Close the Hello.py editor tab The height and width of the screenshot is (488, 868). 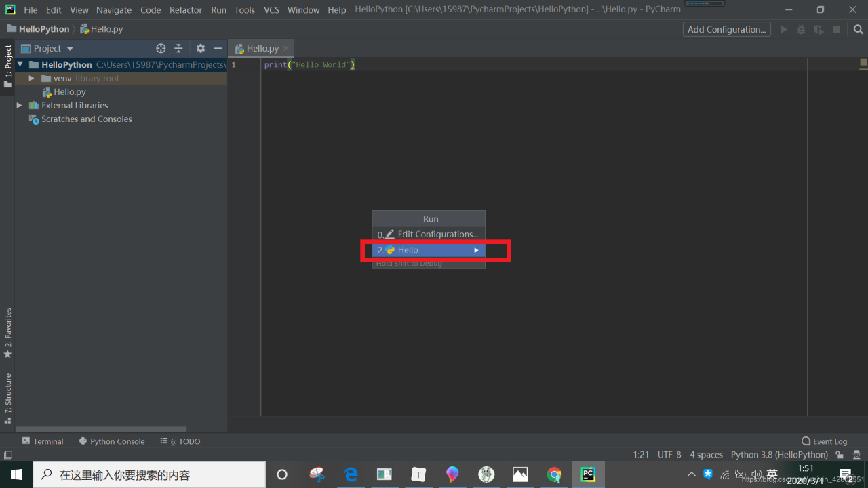286,48
